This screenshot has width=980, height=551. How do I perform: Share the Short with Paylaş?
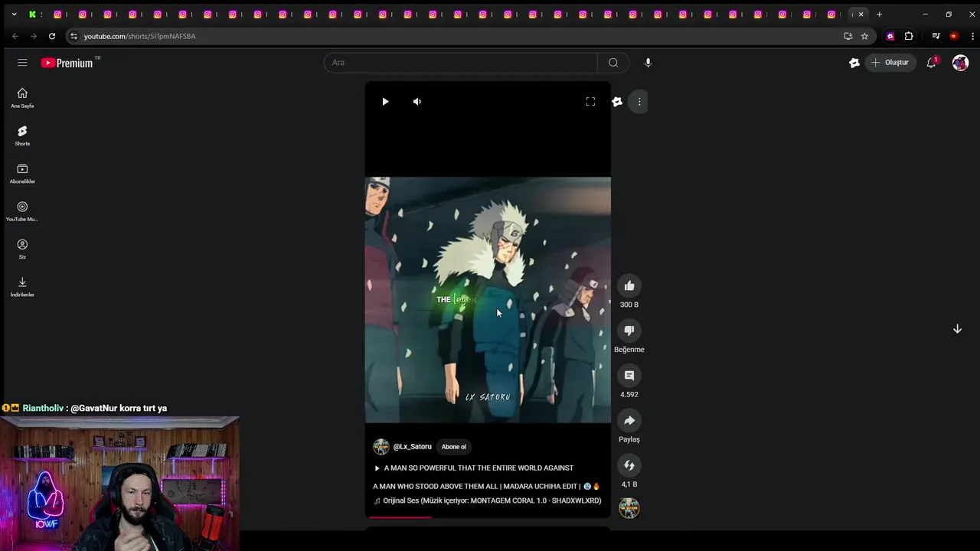(x=629, y=421)
